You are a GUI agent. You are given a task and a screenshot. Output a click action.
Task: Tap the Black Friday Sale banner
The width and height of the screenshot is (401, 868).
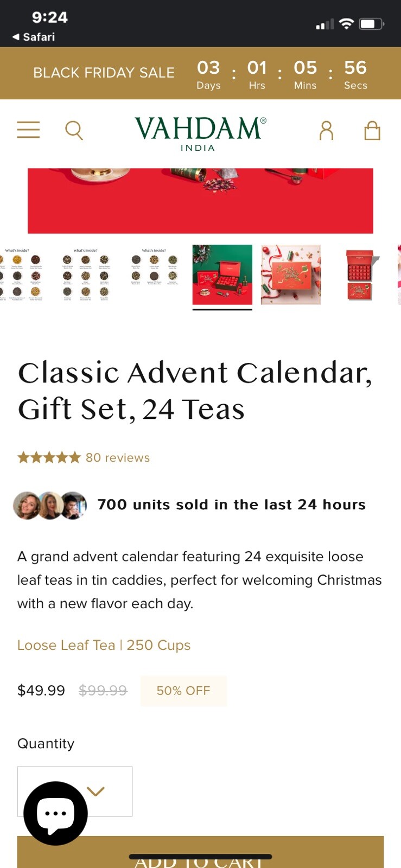click(104, 73)
